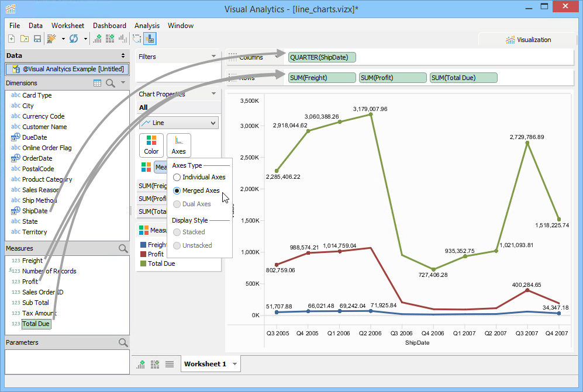Add new dashboard via toolbar grid icon

click(x=110, y=39)
